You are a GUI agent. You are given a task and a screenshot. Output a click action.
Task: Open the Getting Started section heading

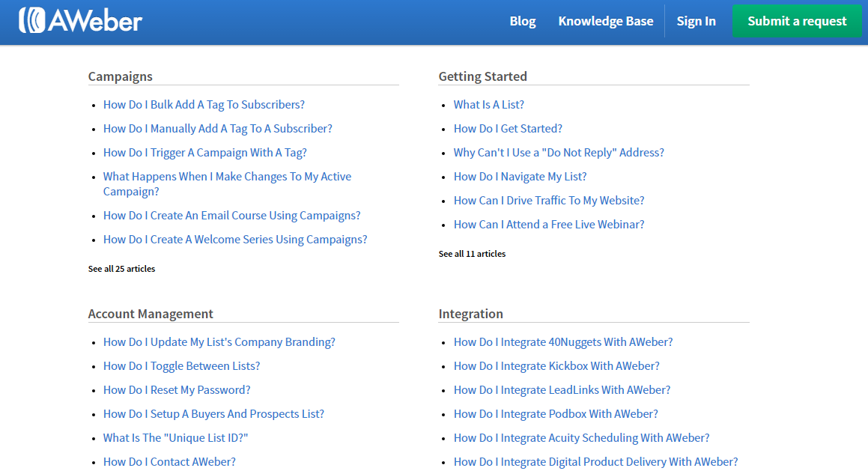pos(483,76)
